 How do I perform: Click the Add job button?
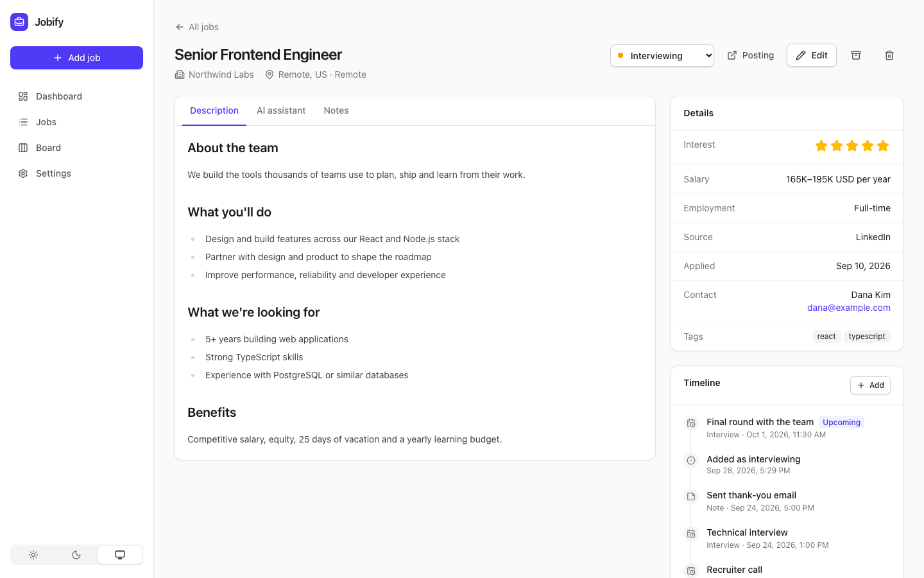click(76, 58)
